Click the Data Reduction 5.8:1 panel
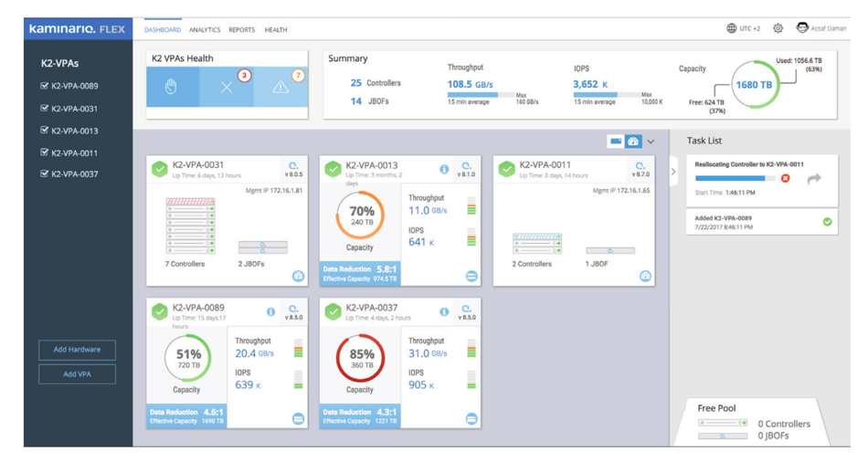Viewport: 868px width, 472px height. pyautogui.click(x=360, y=273)
